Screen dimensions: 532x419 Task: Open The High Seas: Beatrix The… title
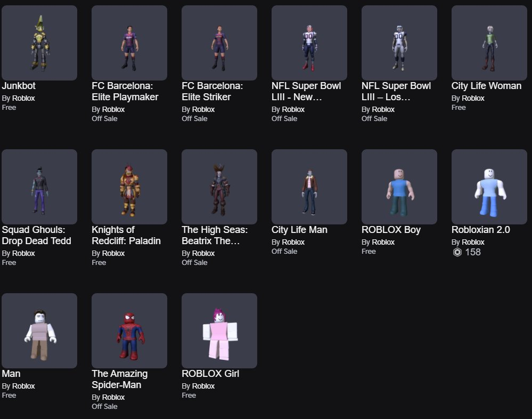[x=215, y=235]
